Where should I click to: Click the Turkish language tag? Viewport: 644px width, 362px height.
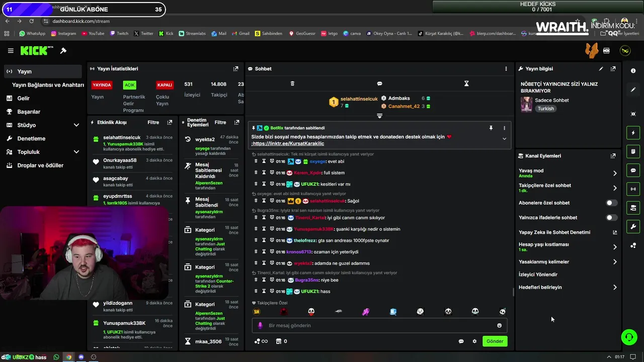point(545,109)
